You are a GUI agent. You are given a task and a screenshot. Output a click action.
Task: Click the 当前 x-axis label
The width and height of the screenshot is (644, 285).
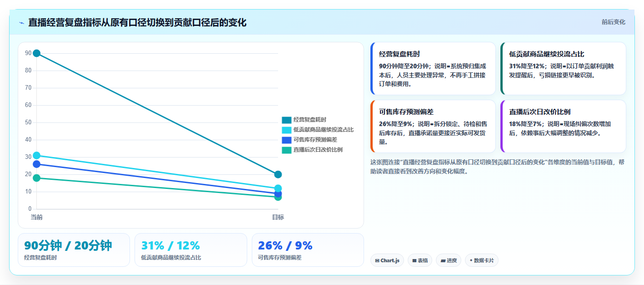37,217
